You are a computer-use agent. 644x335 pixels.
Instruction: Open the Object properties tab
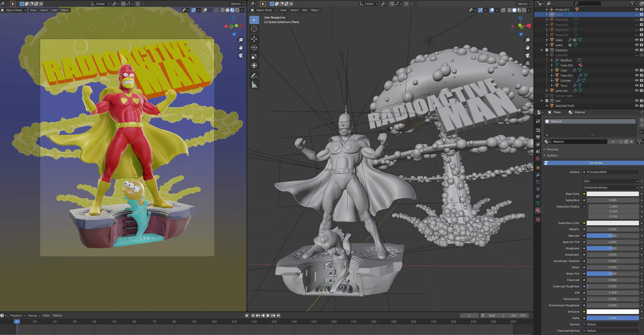(538, 168)
